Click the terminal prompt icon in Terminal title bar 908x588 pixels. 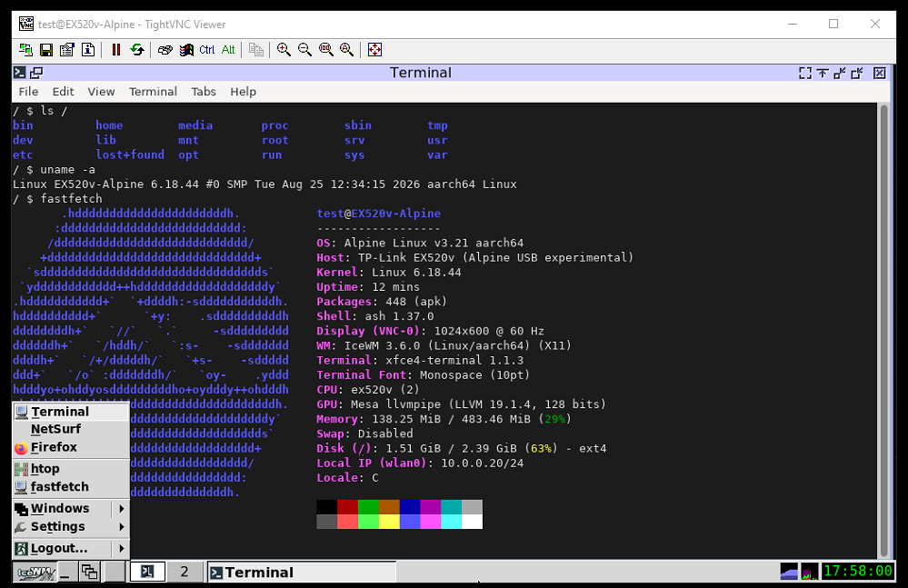(20, 73)
